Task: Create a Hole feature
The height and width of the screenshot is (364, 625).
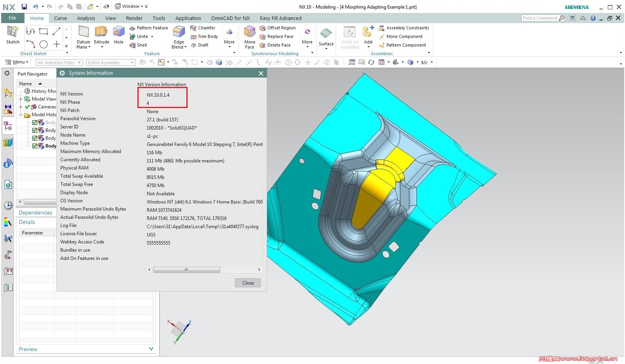Action: pos(119,35)
